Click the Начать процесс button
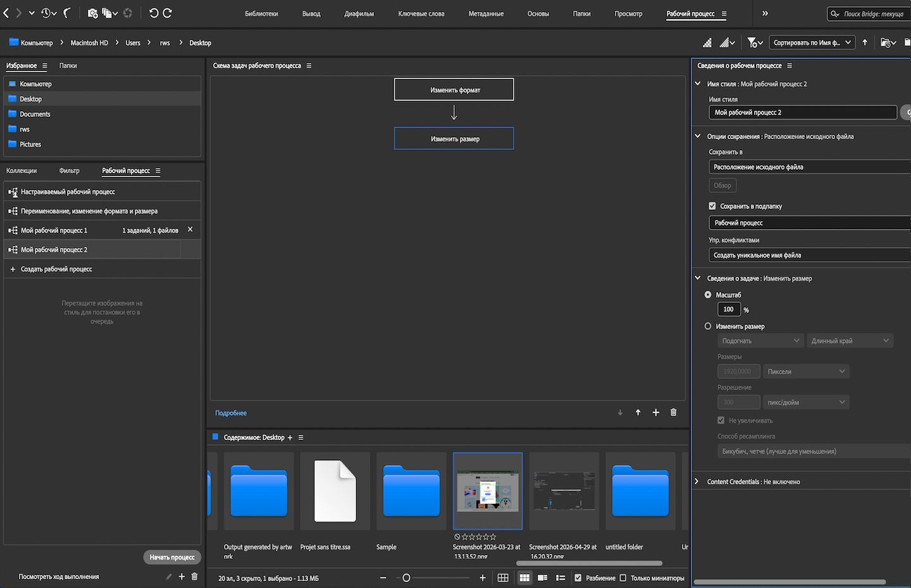911x588 pixels. pyautogui.click(x=172, y=557)
